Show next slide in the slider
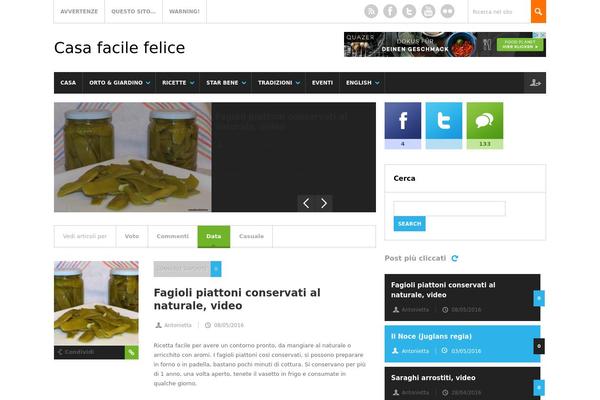The image size is (600, 400). click(x=324, y=203)
